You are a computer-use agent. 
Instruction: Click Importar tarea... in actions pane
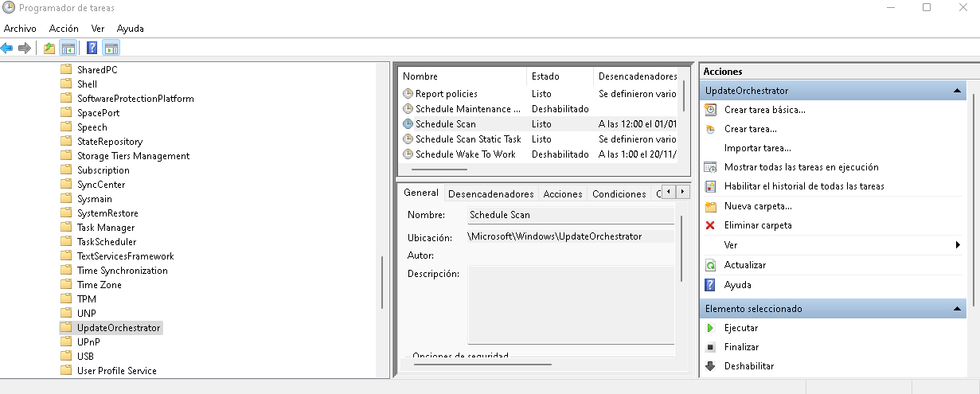757,148
